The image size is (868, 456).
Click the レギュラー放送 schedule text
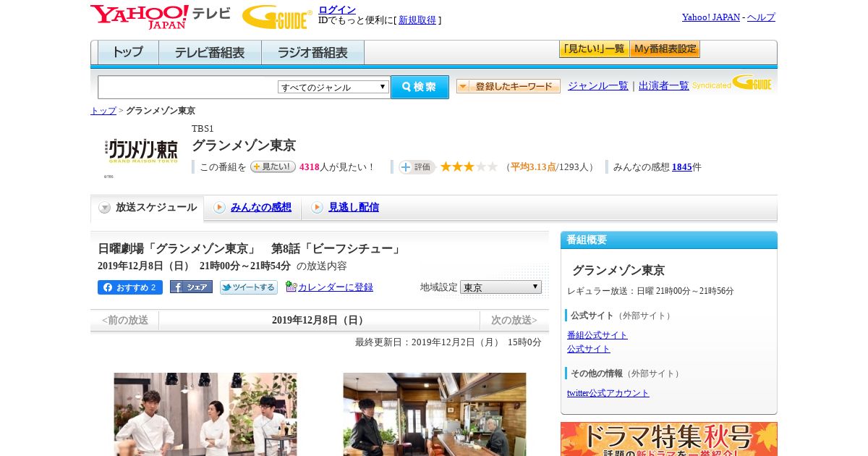click(x=650, y=291)
